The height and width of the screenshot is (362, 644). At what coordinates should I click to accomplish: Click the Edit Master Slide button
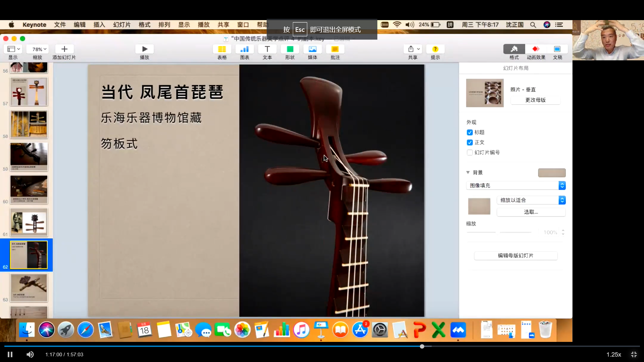(516, 255)
